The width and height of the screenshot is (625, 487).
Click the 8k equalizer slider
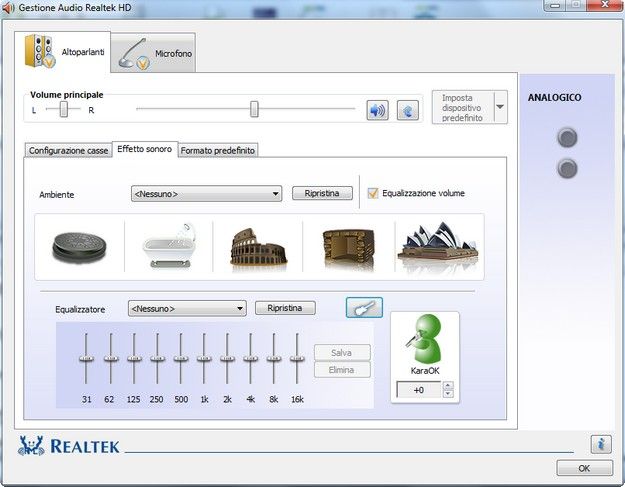pos(274,359)
